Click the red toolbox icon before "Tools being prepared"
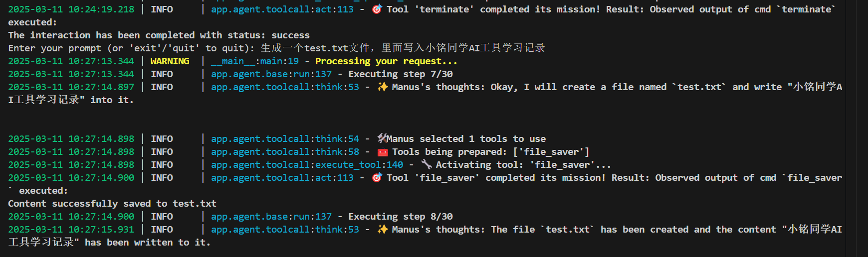Image resolution: width=868 pixels, height=257 pixels. coord(382,152)
